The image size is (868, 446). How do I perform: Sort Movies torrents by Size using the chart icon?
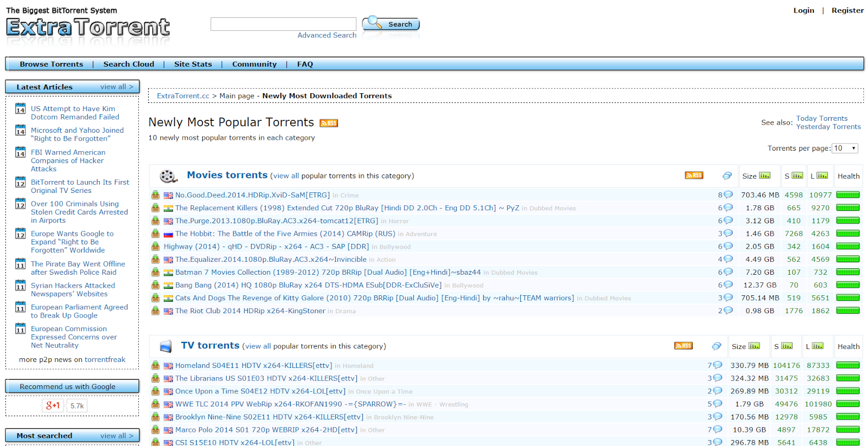[x=765, y=176]
